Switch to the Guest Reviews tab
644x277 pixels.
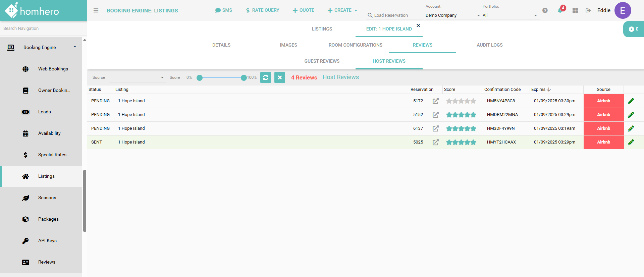322,61
